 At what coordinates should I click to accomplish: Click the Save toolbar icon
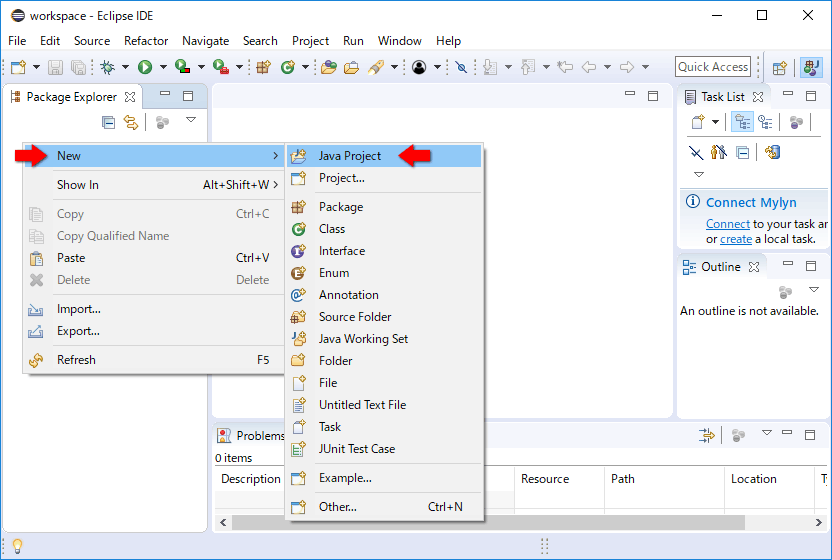point(55,67)
